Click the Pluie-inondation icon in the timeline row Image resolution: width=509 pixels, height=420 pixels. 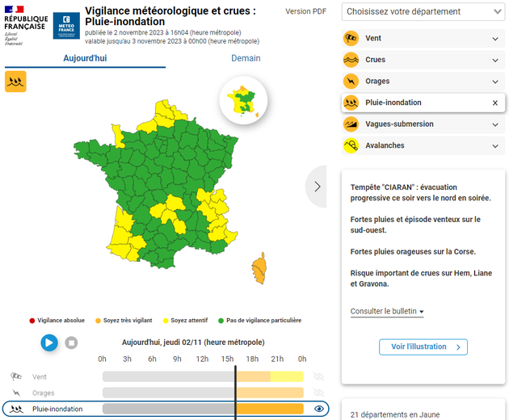coord(16,409)
